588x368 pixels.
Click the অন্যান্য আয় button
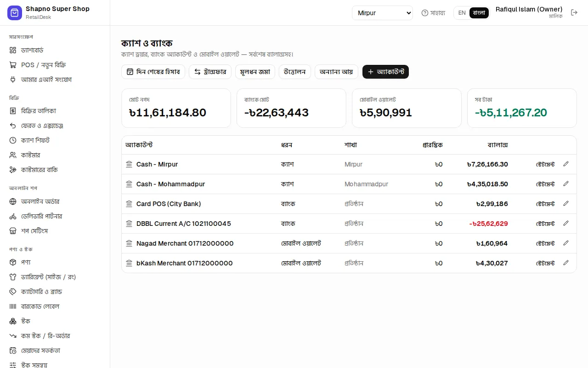click(x=336, y=72)
